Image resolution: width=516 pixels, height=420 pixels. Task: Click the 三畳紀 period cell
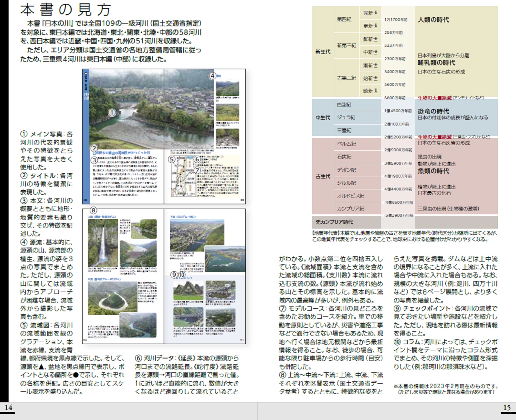[x=357, y=130]
